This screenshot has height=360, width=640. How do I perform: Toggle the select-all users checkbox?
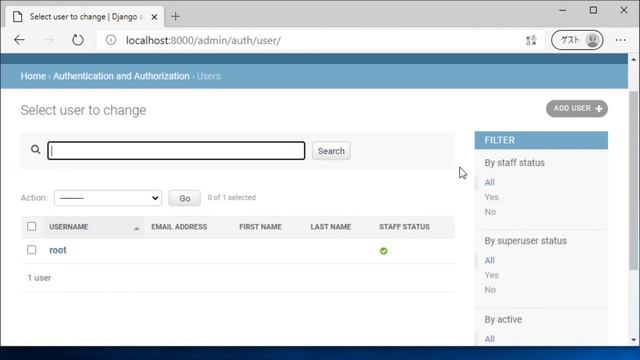[31, 227]
